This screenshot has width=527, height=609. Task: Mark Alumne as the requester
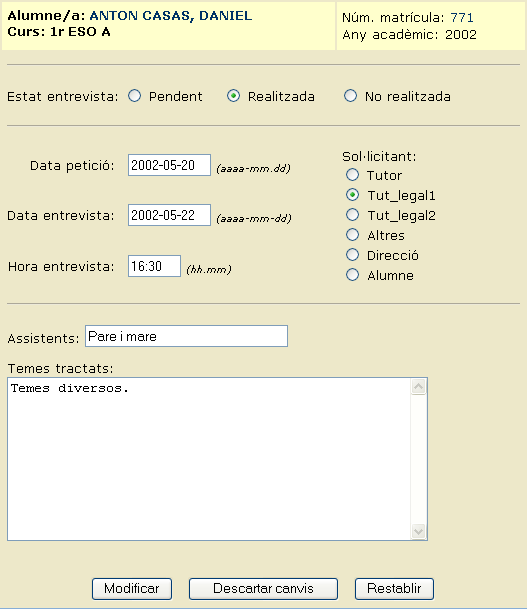coord(352,275)
